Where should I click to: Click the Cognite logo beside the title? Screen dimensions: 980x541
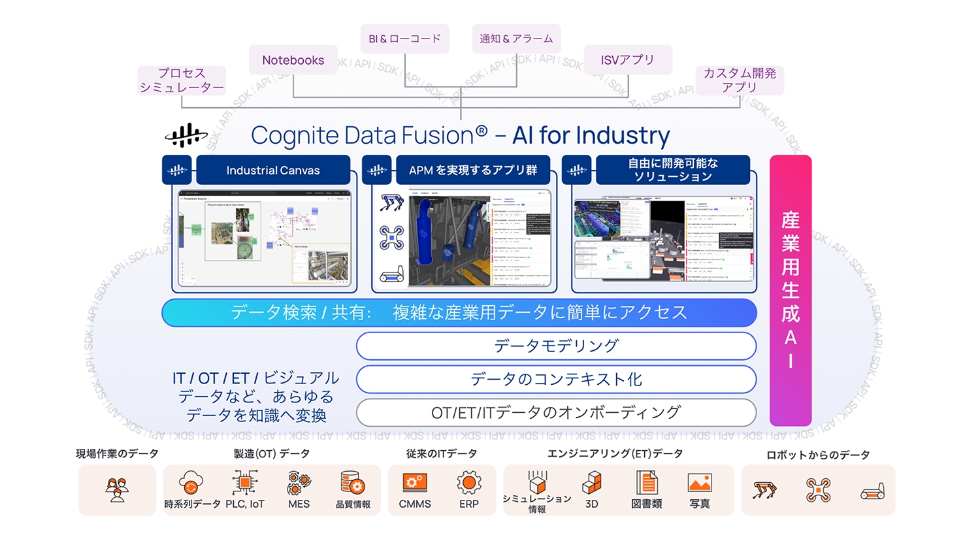click(186, 136)
